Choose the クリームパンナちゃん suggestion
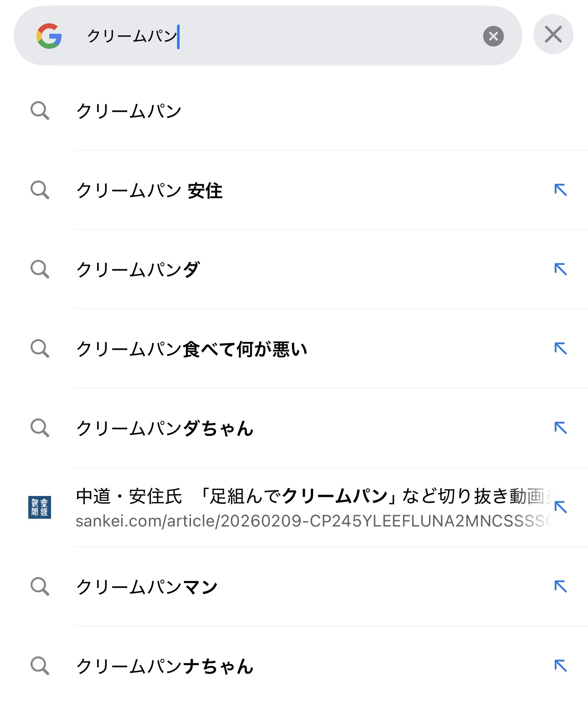Viewport: 588px width, 702px height. coord(165,666)
